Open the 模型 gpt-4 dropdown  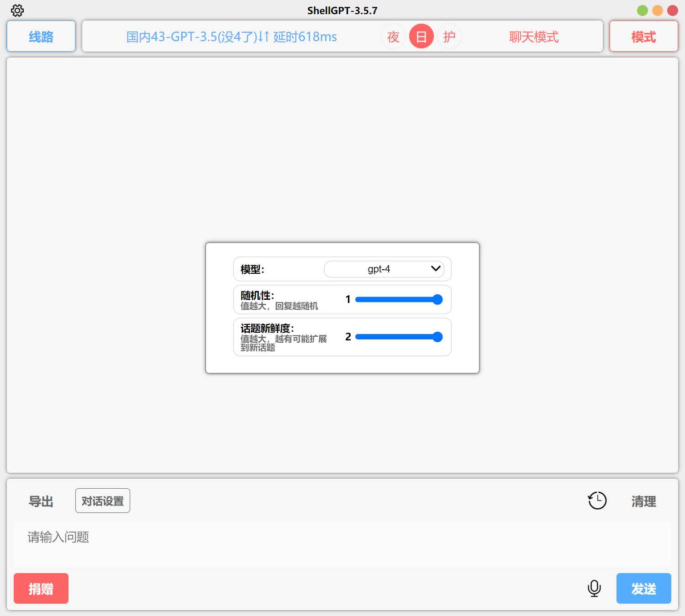coord(384,269)
